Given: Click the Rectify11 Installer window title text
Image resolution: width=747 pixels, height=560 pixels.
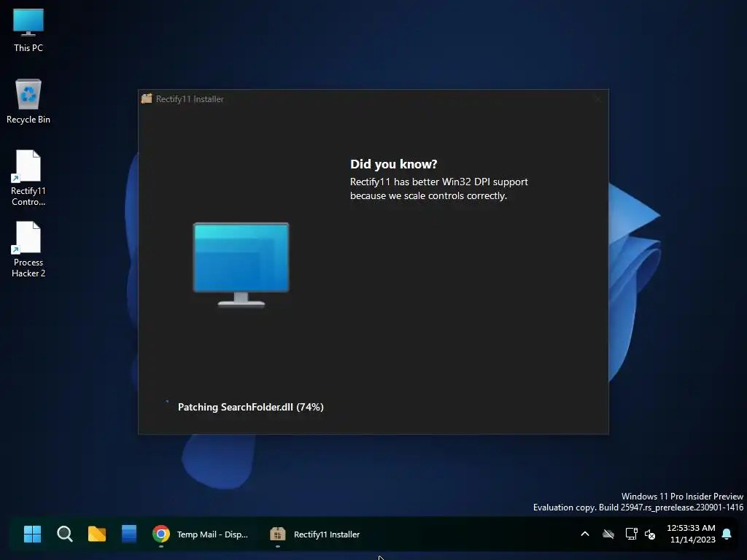Looking at the screenshot, I should [x=190, y=99].
